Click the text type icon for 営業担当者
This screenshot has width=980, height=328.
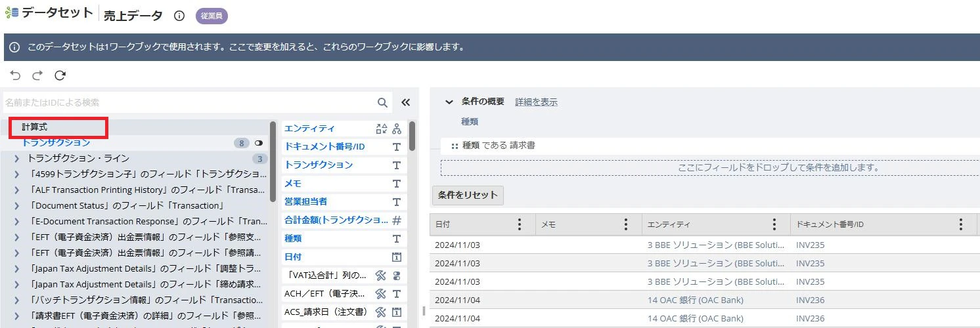[396, 202]
